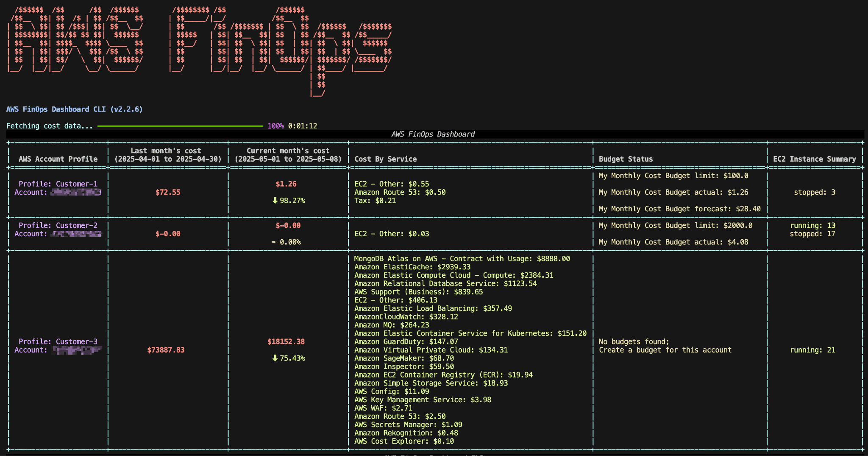Click the down arrow beside 98.27%

[x=275, y=201]
